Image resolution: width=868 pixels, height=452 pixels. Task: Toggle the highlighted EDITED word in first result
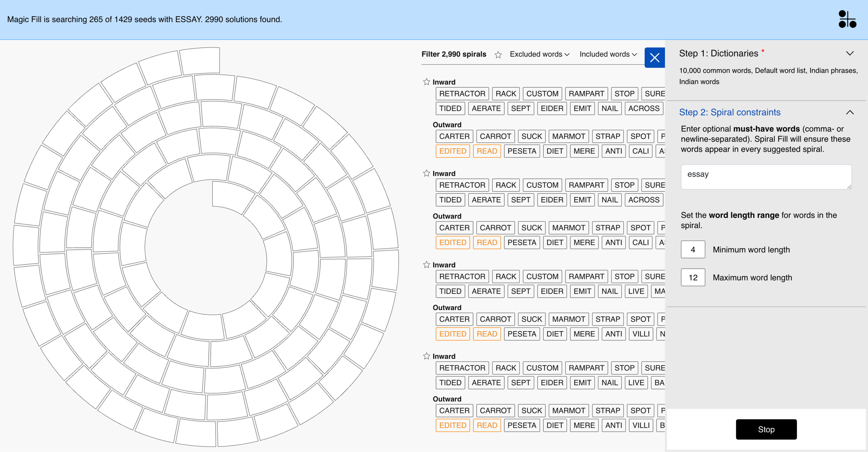[x=453, y=151]
